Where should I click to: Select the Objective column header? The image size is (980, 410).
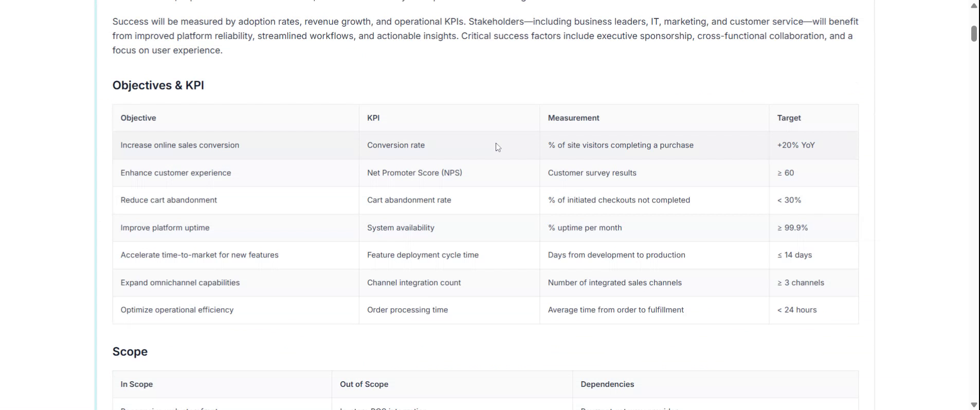[x=138, y=118]
